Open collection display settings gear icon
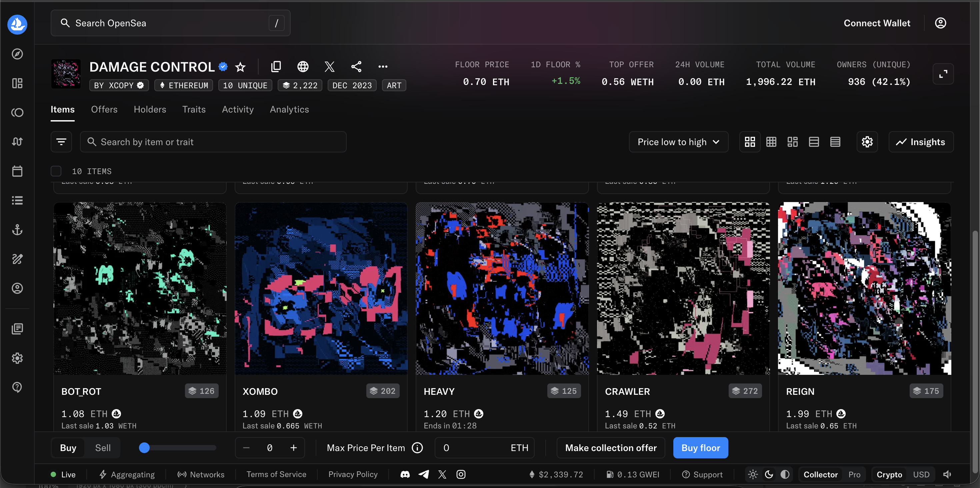The image size is (980, 488). tap(867, 142)
